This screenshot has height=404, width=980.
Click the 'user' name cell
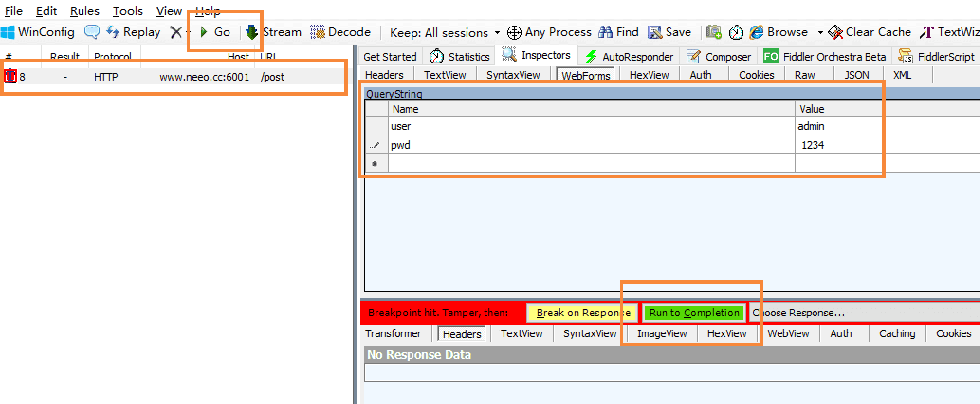click(591, 126)
